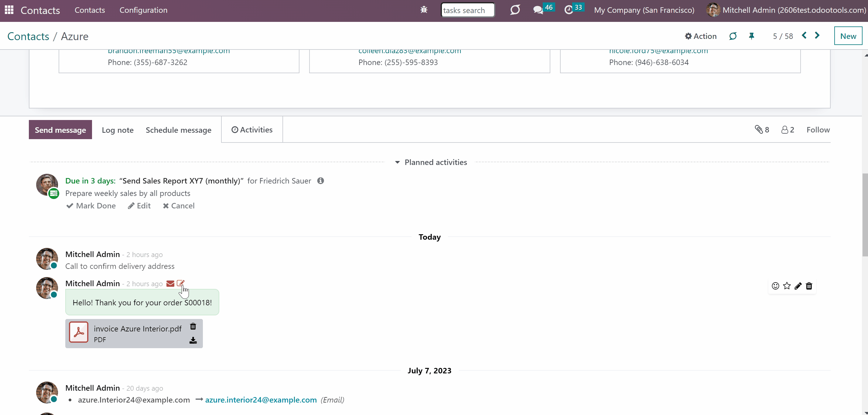Select Schedule message option

coord(179,130)
